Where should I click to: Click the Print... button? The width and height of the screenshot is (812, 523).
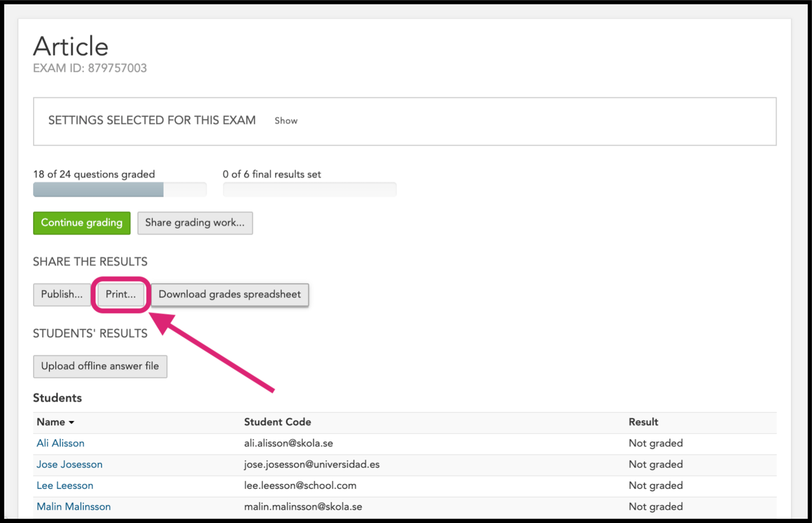coord(121,295)
